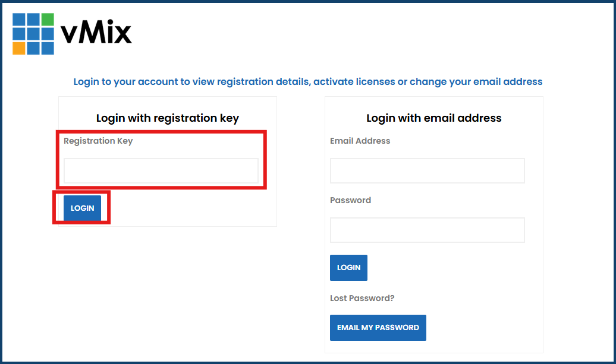The height and width of the screenshot is (364, 616).
Task: Focus the Email Address input field
Action: pos(428,170)
